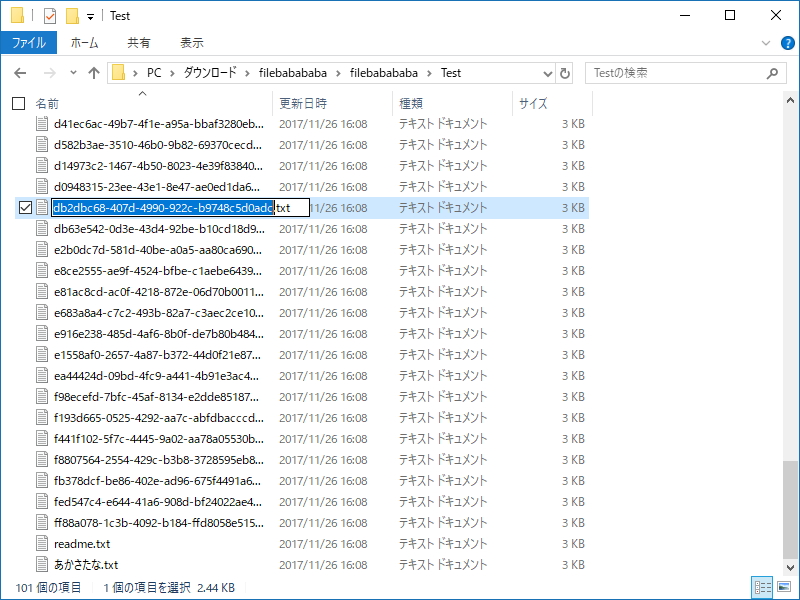
Task: Expand the chevron after ダウンロード in address bar
Action: tap(247, 73)
